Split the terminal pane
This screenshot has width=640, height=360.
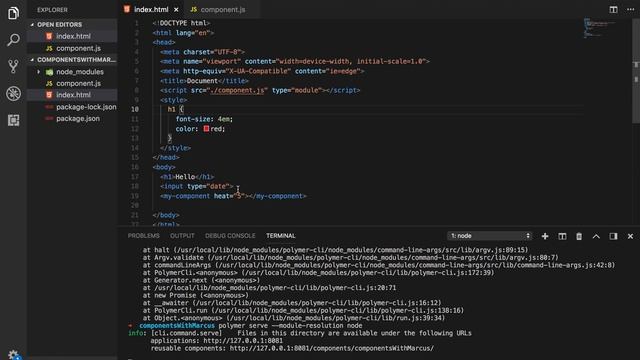pyautogui.click(x=562, y=236)
